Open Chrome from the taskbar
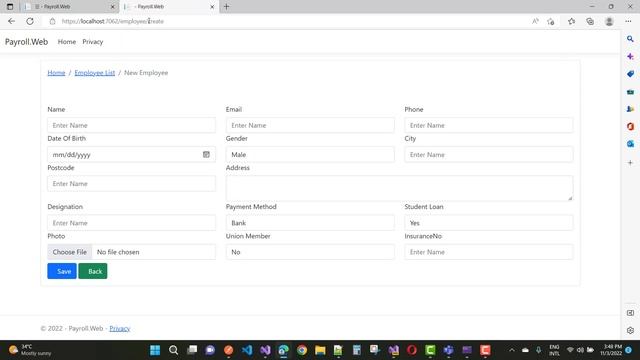The height and width of the screenshot is (360, 640). coord(302,350)
